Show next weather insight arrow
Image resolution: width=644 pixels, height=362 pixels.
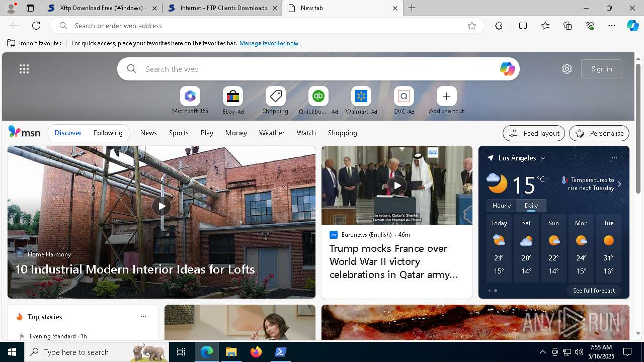click(619, 184)
